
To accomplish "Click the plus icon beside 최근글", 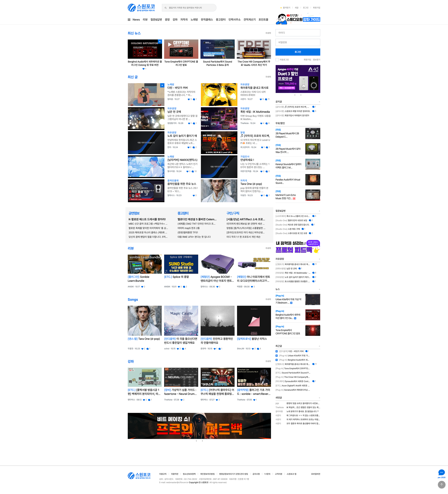I will pos(319,346).
